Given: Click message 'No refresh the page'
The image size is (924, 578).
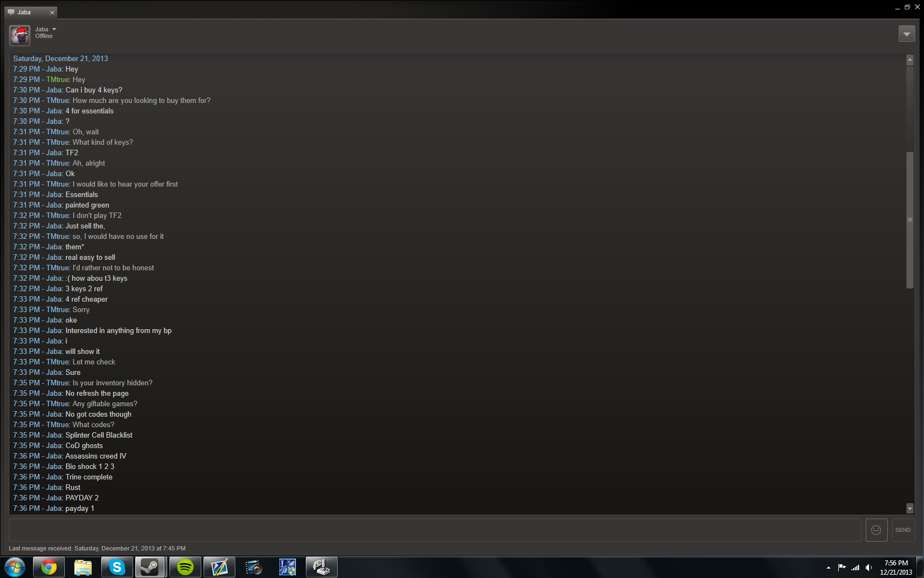Looking at the screenshot, I should pos(97,394).
